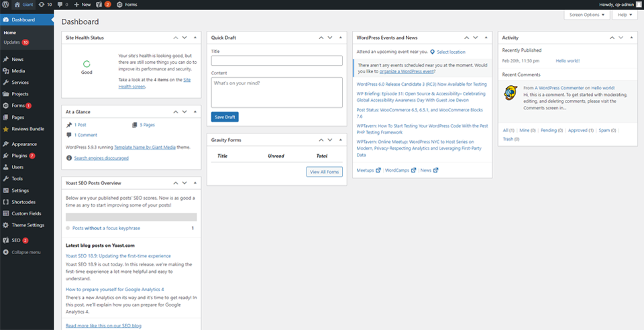
Task: Move the At a Glance panel down
Action: pyautogui.click(x=185, y=111)
